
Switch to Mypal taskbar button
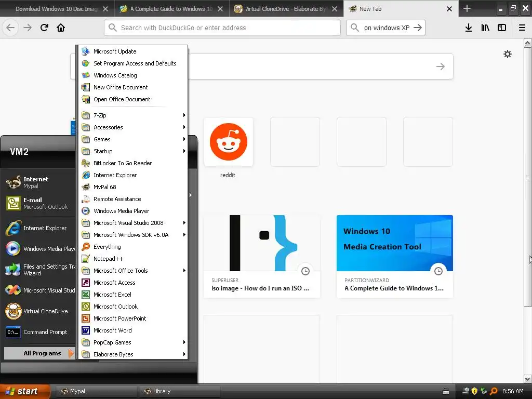pyautogui.click(x=96, y=391)
